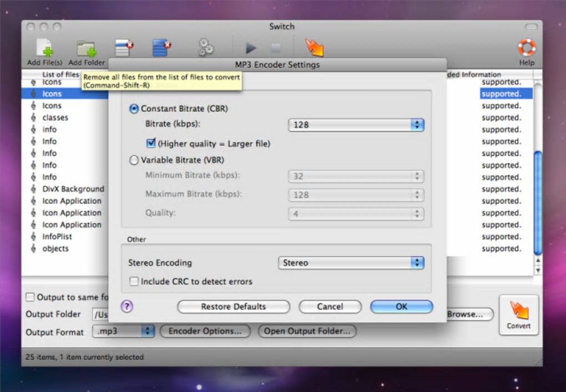Screen dimensions: 566x392
Task: Toggle Output to same folder checkbox
Action: pyautogui.click(x=30, y=297)
